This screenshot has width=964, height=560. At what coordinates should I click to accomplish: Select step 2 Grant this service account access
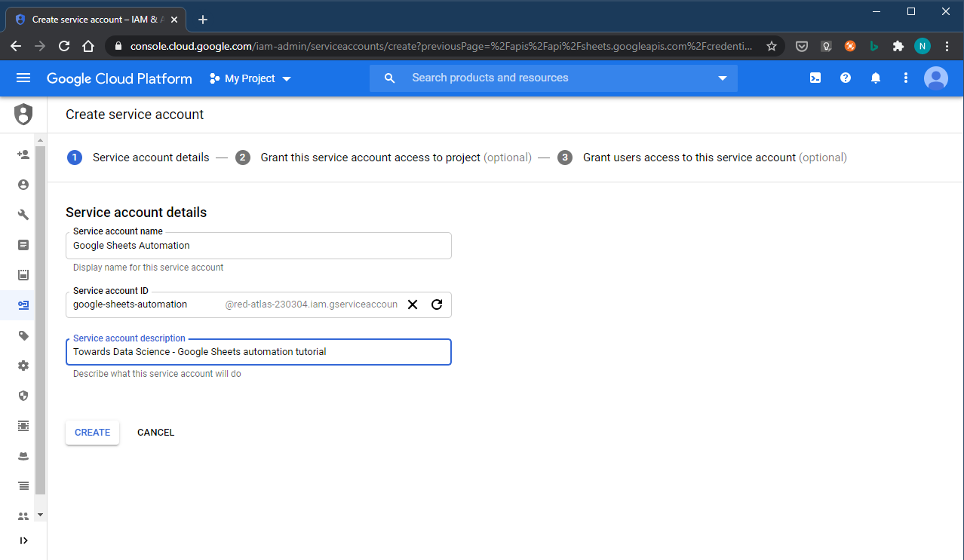click(x=383, y=158)
